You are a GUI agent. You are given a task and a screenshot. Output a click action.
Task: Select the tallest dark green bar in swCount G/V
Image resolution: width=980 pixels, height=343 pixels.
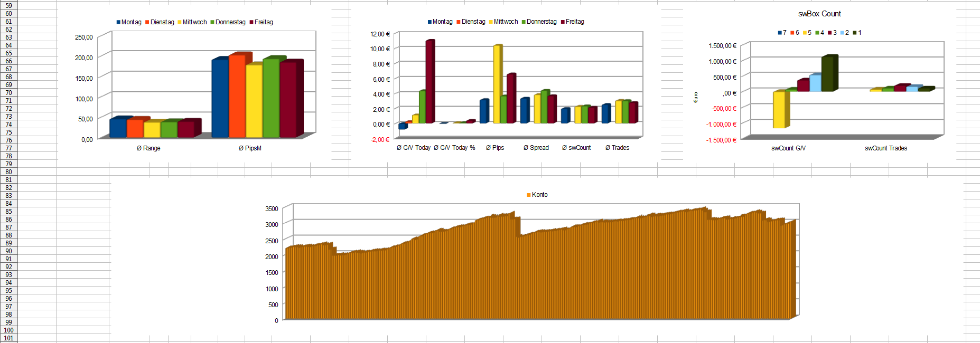coord(827,74)
